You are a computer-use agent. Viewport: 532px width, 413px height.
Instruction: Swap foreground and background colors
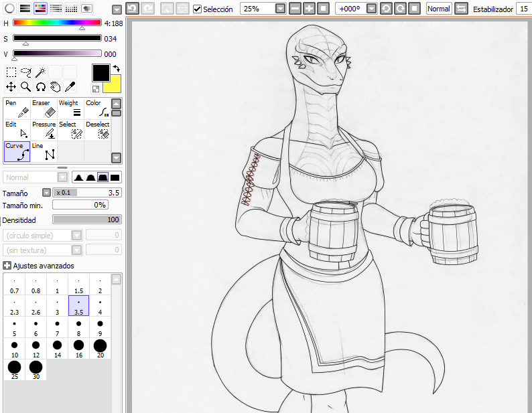tap(117, 68)
